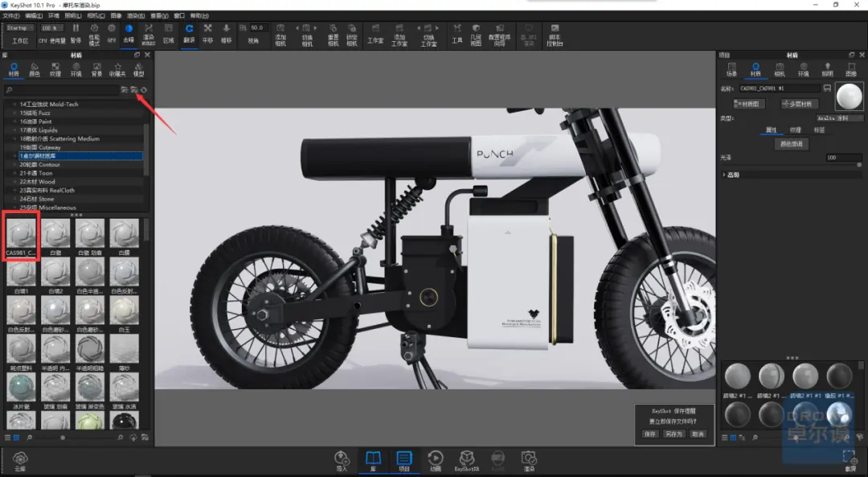Select the Tumble (翻滚) camera tool

coord(190,33)
